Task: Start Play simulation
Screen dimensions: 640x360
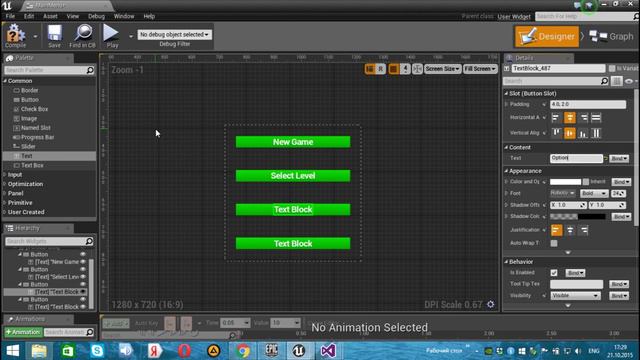Action: click(111, 36)
